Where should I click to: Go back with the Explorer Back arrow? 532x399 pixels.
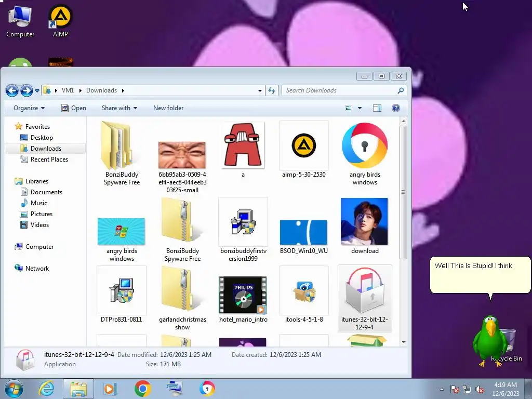(x=12, y=90)
